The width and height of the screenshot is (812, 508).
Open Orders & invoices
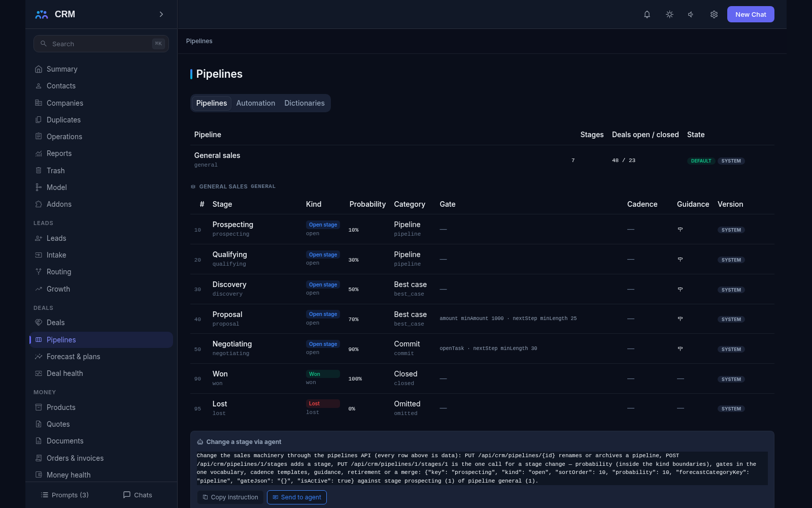tap(101, 458)
